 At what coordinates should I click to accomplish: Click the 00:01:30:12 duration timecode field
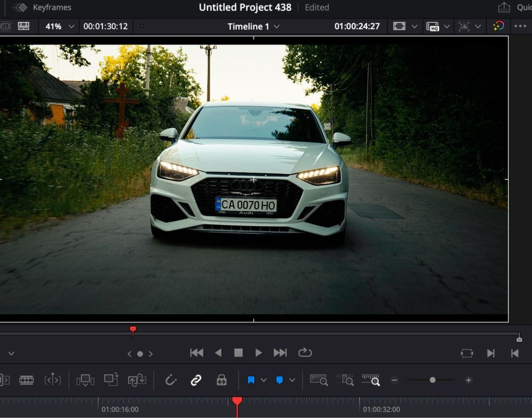(105, 27)
